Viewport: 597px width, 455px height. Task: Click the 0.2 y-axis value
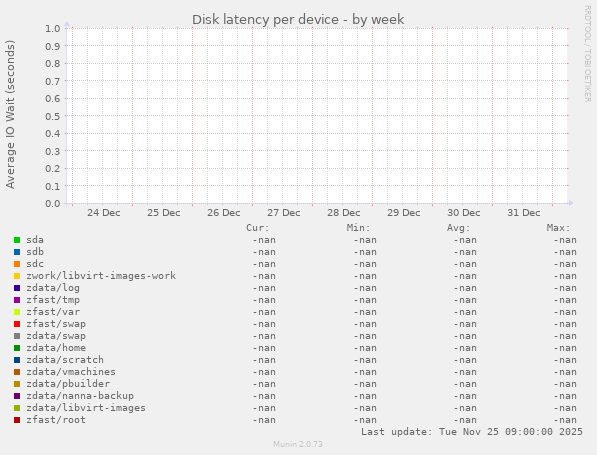click(53, 169)
